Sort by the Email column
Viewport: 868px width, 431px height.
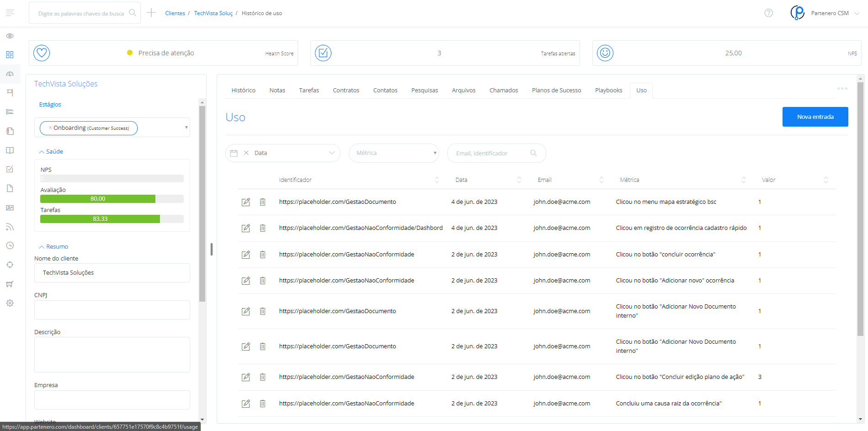tap(602, 180)
